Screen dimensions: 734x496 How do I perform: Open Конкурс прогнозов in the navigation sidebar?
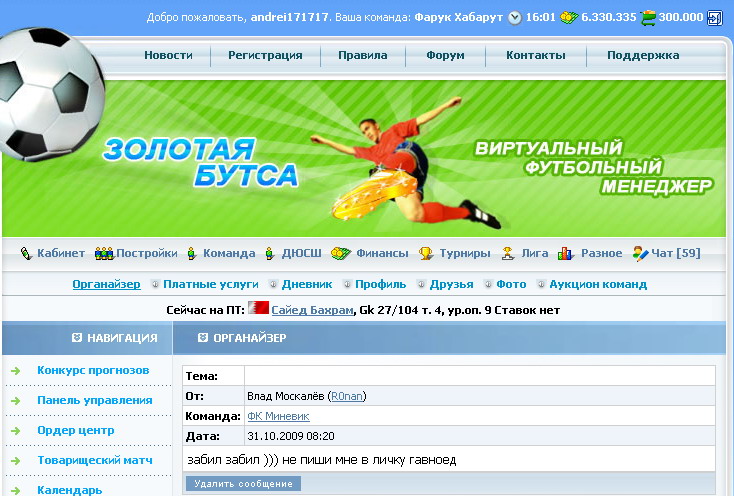[93, 371]
